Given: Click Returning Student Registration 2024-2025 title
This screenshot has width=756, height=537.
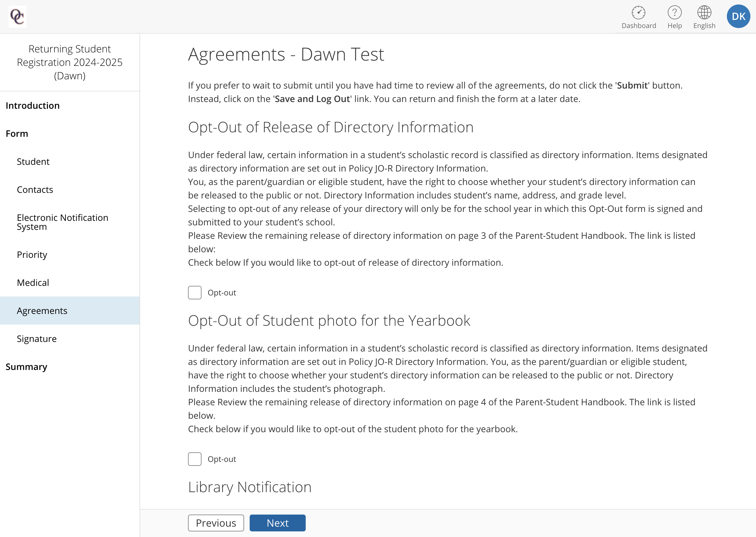Looking at the screenshot, I should pos(70,62).
